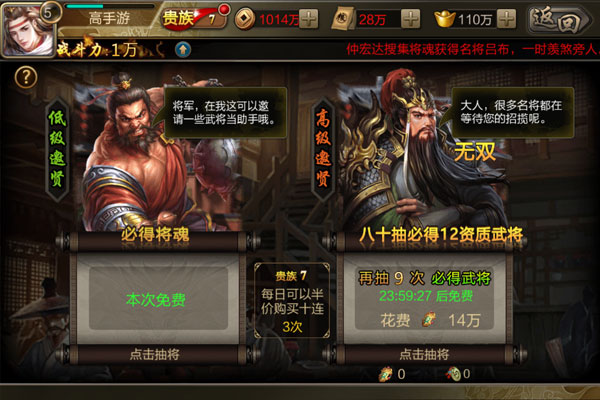The height and width of the screenshot is (400, 600).
Task: Click the blue upgrade arrow beside combat power
Action: (x=183, y=49)
